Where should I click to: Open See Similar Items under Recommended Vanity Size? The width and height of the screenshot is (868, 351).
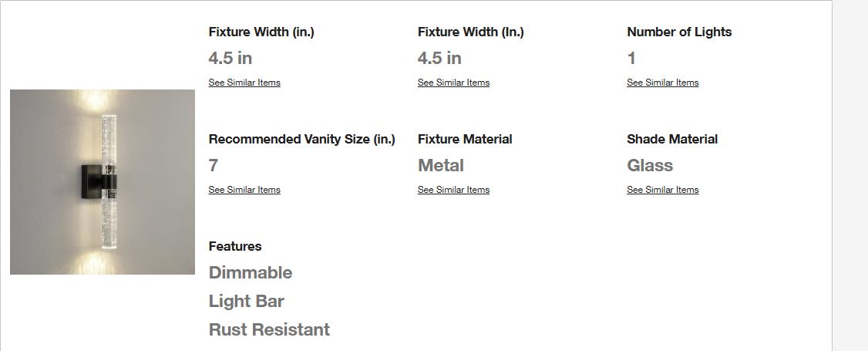coord(244,190)
